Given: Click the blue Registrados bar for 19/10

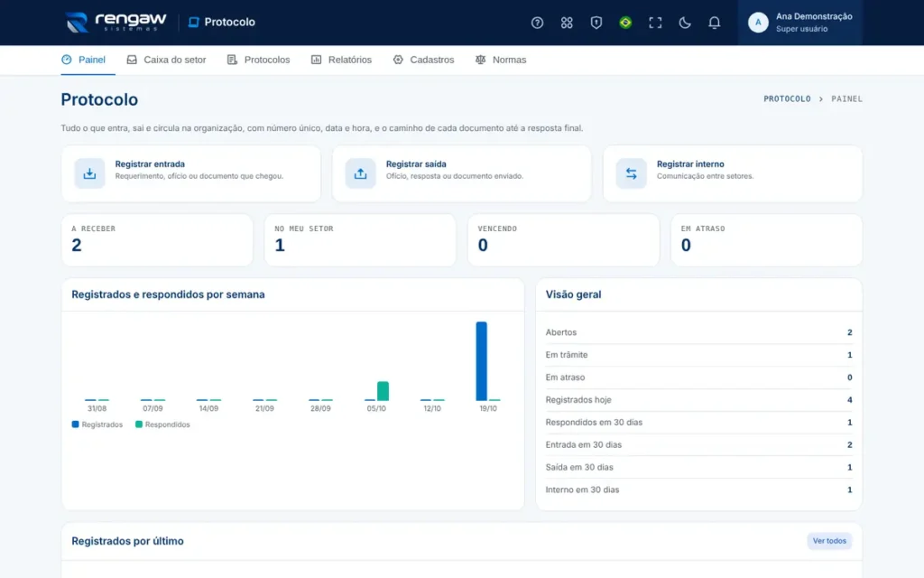Looking at the screenshot, I should (x=482, y=361).
